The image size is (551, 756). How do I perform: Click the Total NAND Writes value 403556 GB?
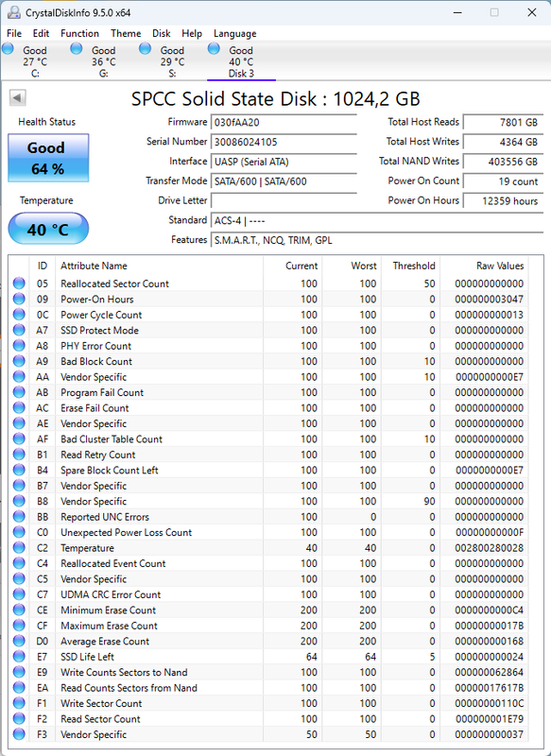click(x=504, y=162)
